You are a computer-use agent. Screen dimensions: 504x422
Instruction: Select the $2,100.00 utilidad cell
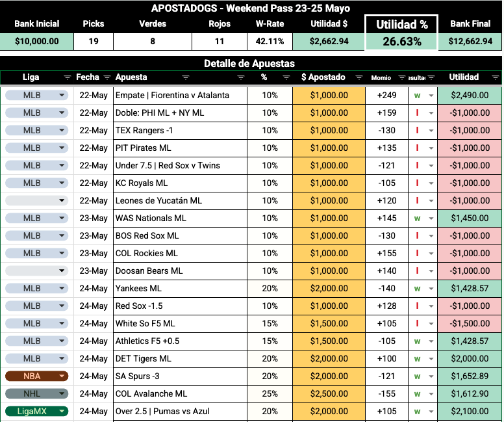[470, 411]
